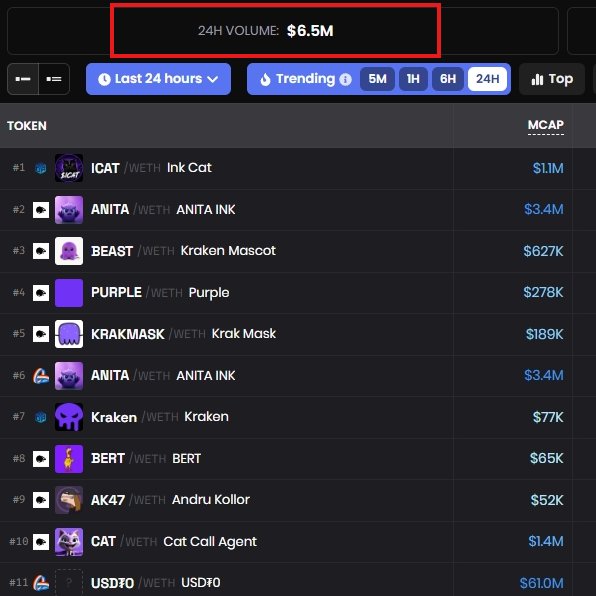The image size is (596, 596).
Task: Open the ICAT /WETH pair
Action: pos(126,168)
